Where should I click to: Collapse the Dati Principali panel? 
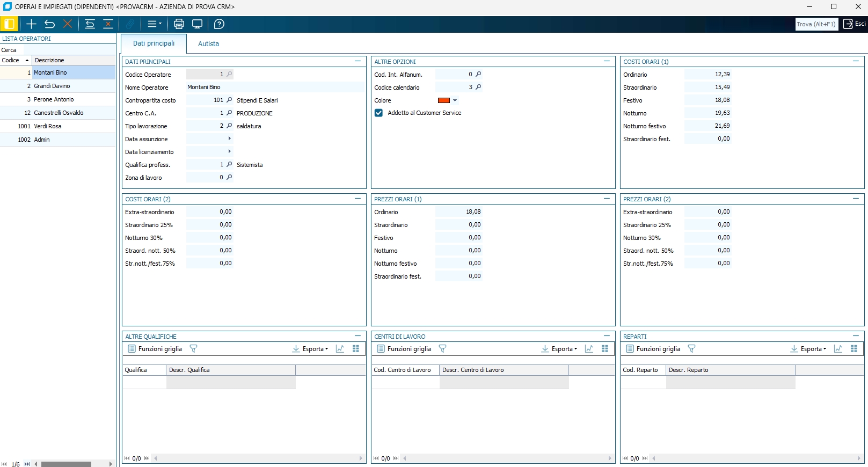[358, 61]
